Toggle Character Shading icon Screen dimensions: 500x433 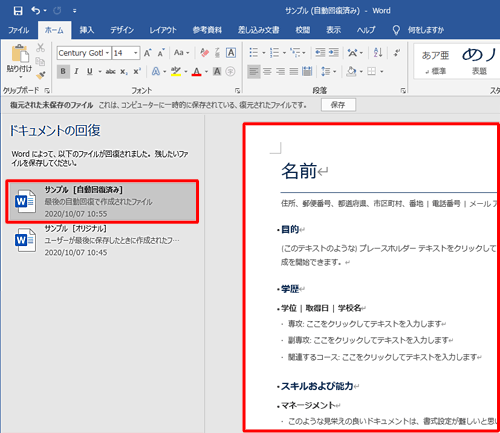[x=217, y=71]
